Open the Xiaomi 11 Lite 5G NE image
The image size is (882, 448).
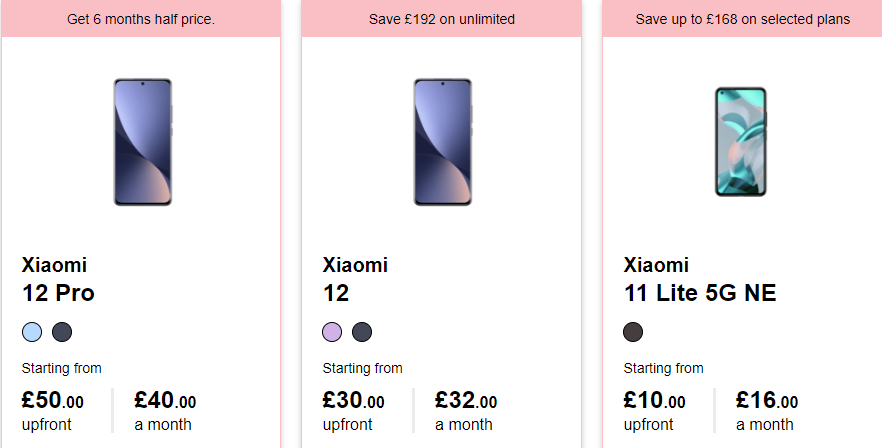click(x=741, y=142)
